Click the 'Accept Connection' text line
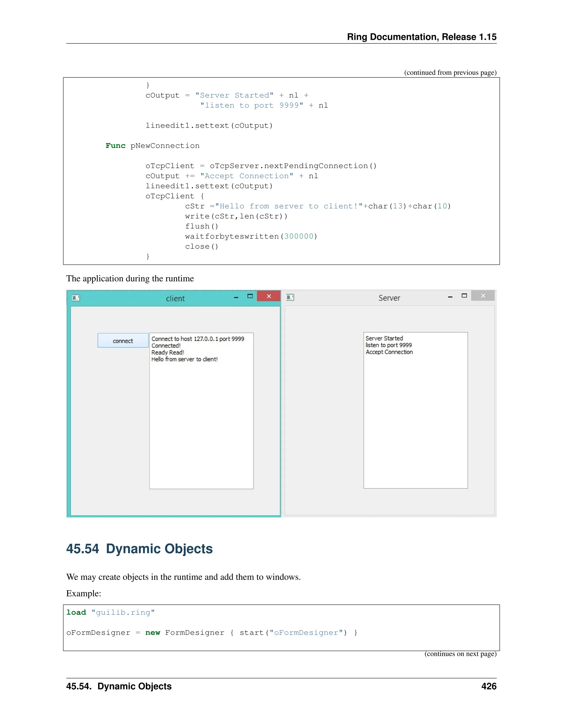The height and width of the screenshot is (728, 563). tap(389, 352)
